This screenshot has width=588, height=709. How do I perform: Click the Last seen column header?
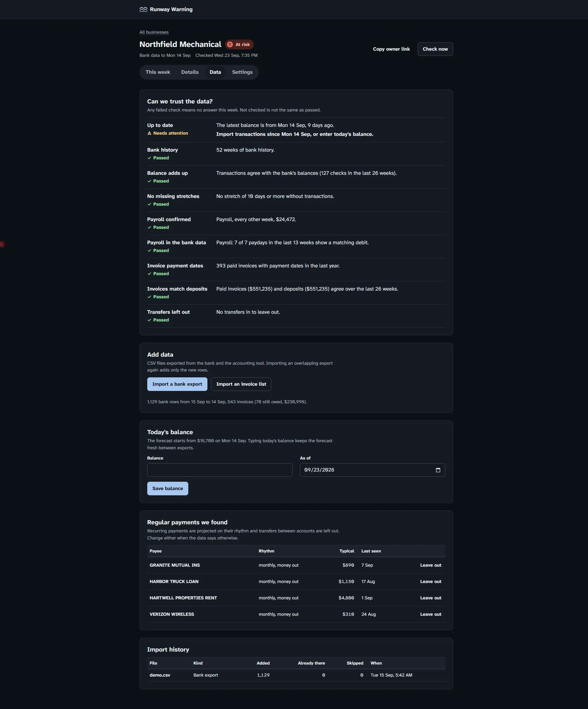[x=371, y=551]
